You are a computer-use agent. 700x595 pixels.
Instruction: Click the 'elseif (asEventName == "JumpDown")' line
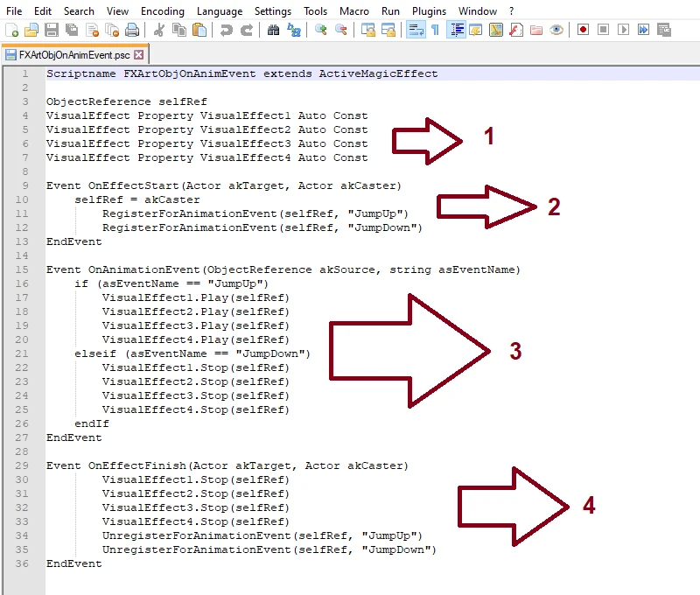(192, 353)
